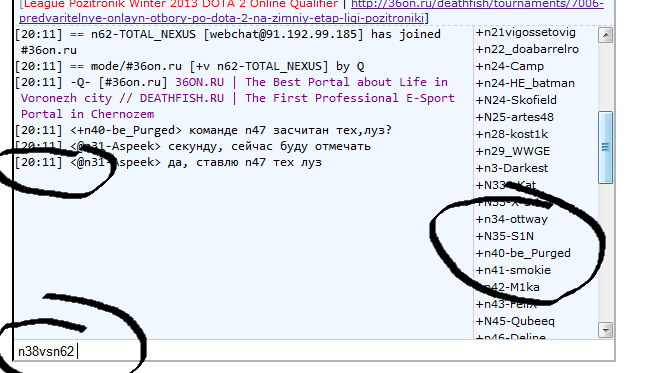Click the message 'да, ставлю n47 тех луз'
The width and height of the screenshot is (647, 373).
point(244,162)
